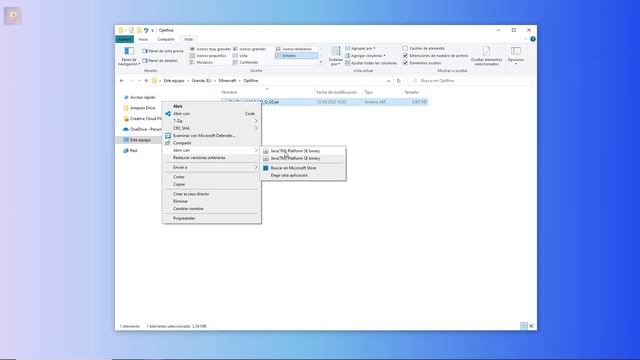This screenshot has width=640, height=360.
Task: Open the Ordenar por dropdown
Action: tap(336, 56)
